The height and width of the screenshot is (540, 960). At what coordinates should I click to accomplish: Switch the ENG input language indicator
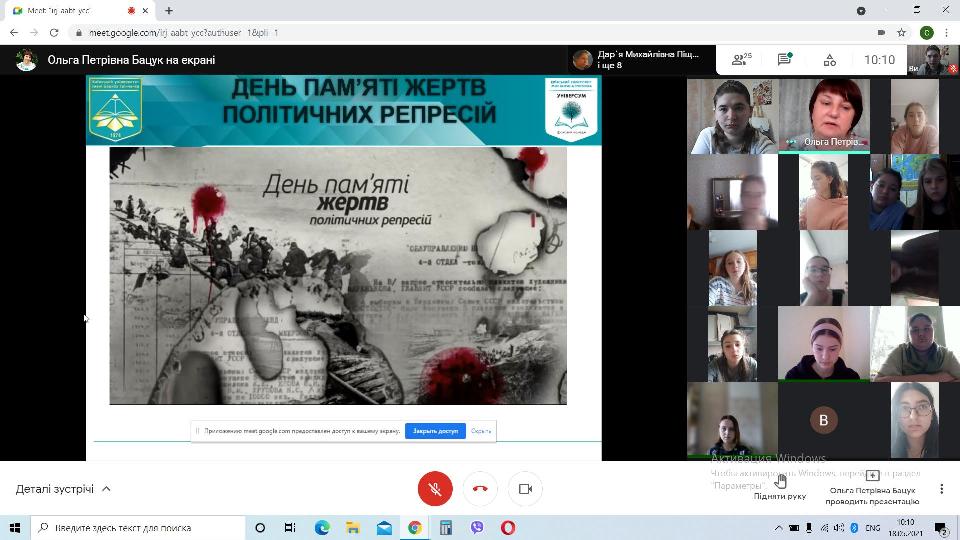tap(872, 528)
